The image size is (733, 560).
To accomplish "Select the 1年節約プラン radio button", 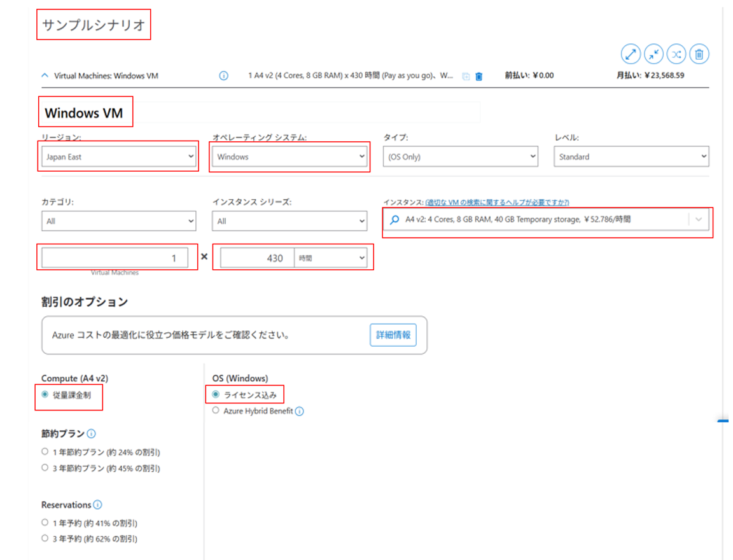I will point(45,452).
